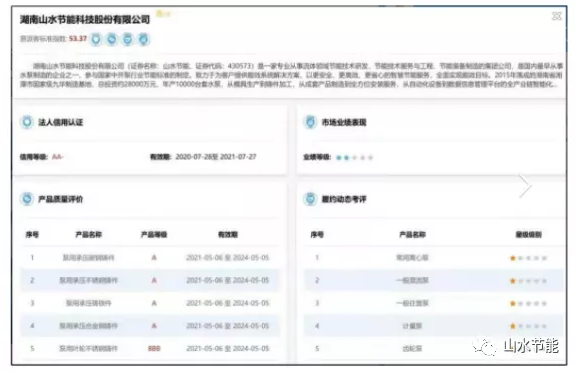Click WeChat logo beside 山水节能 watermark
The width and height of the screenshot is (579, 375).
pyautogui.click(x=484, y=346)
